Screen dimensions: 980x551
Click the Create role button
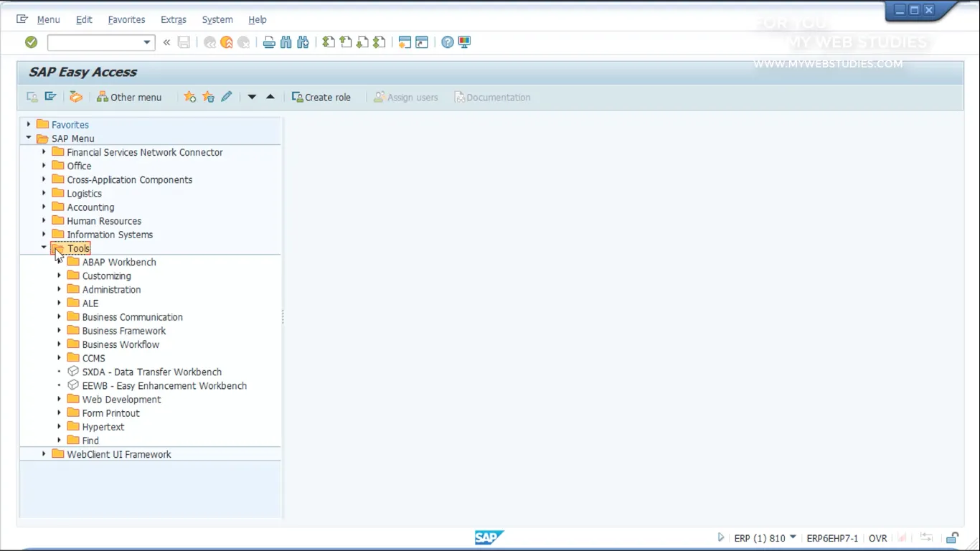(x=321, y=97)
